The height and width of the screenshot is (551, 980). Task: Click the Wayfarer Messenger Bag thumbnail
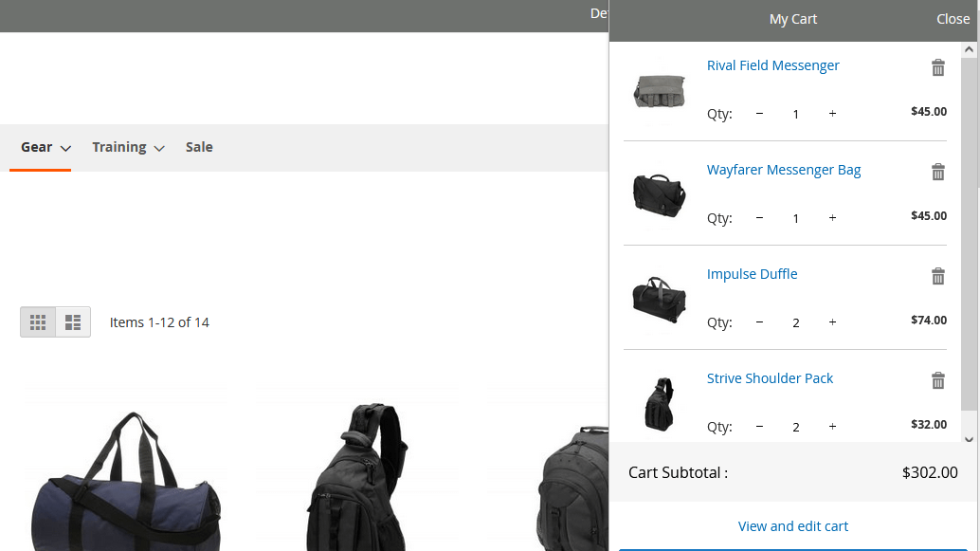click(x=659, y=195)
